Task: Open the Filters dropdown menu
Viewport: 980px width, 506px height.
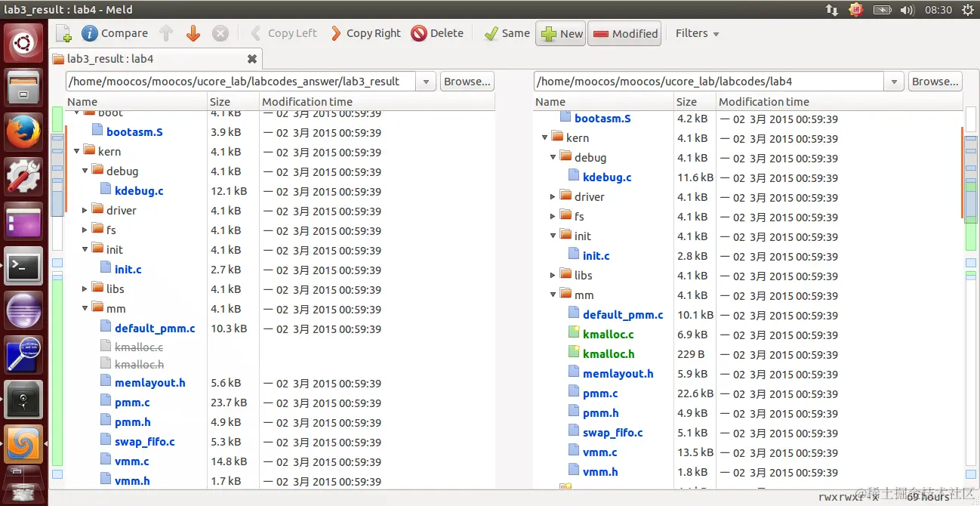Action: pyautogui.click(x=697, y=33)
